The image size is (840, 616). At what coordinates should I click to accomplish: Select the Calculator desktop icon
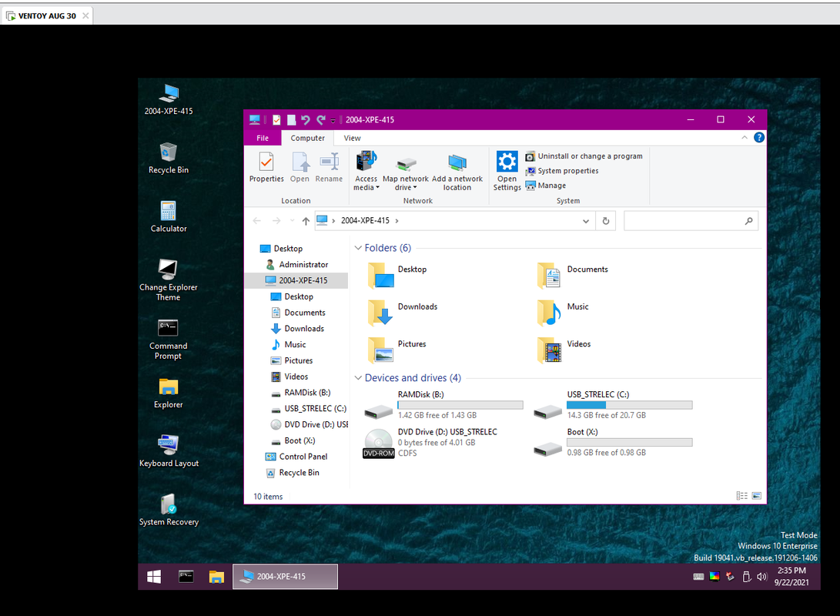click(x=168, y=217)
